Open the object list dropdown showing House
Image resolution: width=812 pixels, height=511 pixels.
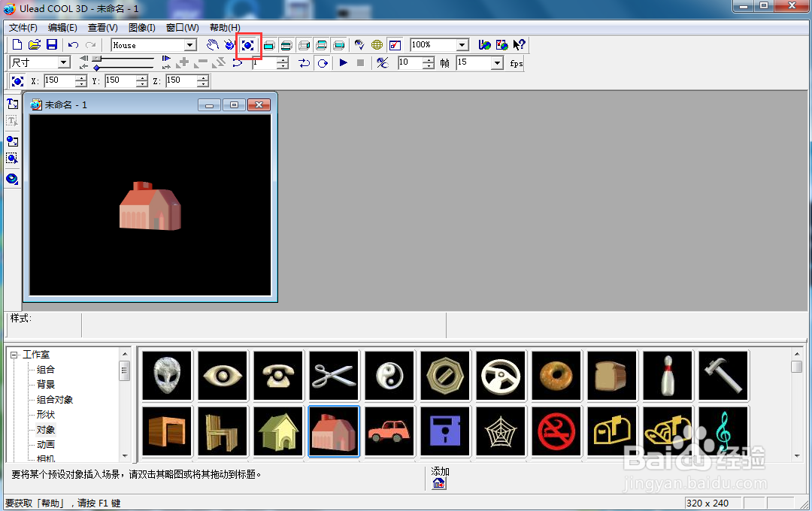190,45
